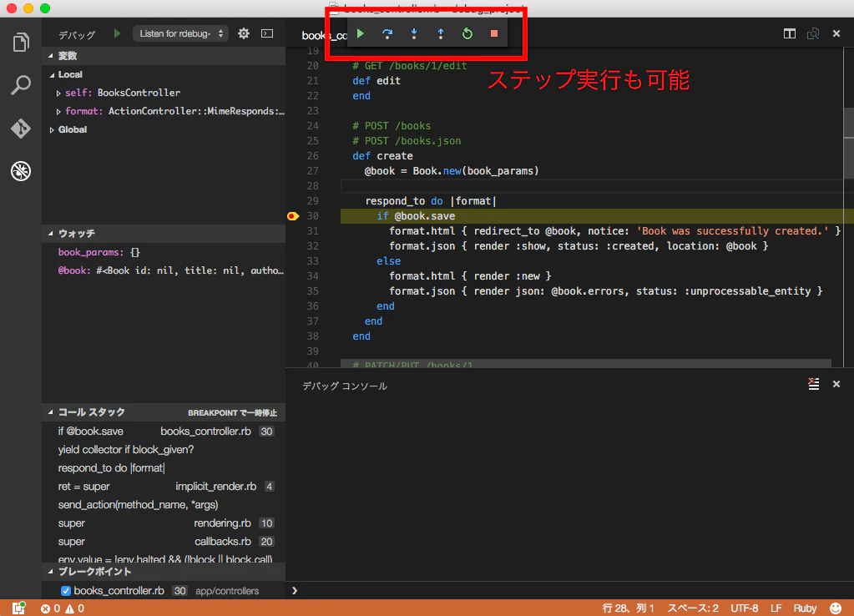Change language mode via Ruby
The height and width of the screenshot is (616, 854).
(x=805, y=608)
